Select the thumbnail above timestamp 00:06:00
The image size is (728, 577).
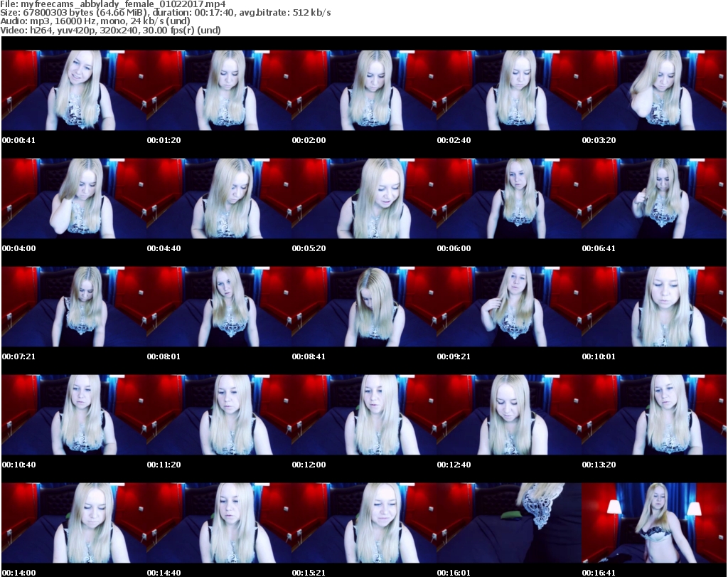[x=509, y=198]
